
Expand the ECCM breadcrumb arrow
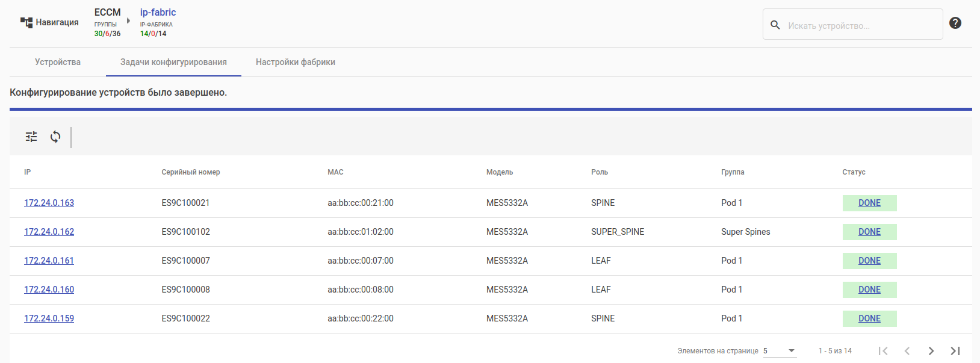pos(128,21)
